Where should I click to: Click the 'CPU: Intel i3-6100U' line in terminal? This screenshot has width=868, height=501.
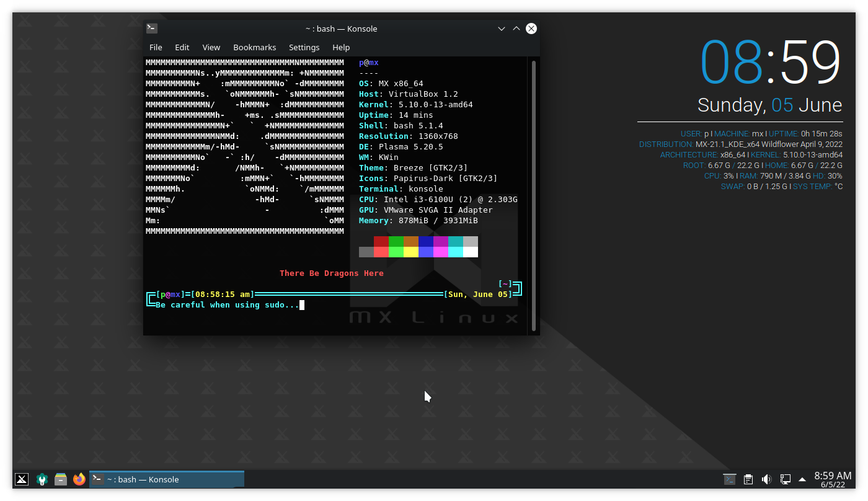tap(438, 200)
